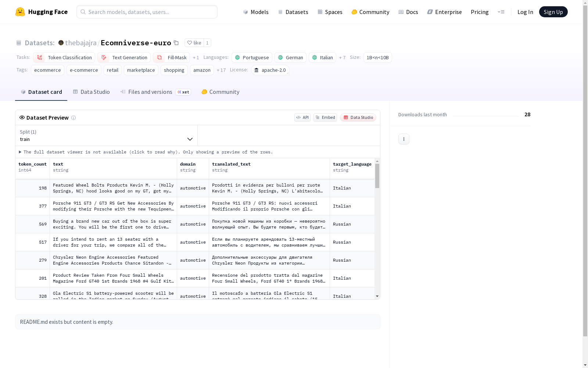Open Enterprise in top navigation
The width and height of the screenshot is (588, 368).
pos(444,12)
